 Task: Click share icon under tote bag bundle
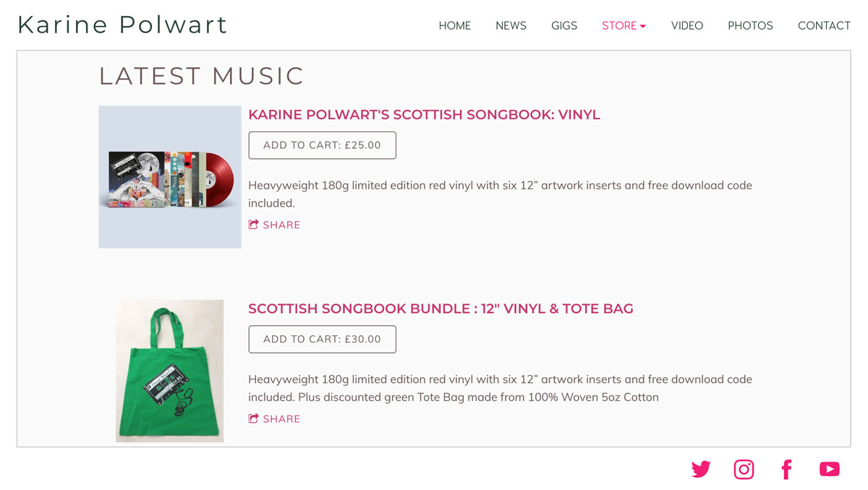274,418
